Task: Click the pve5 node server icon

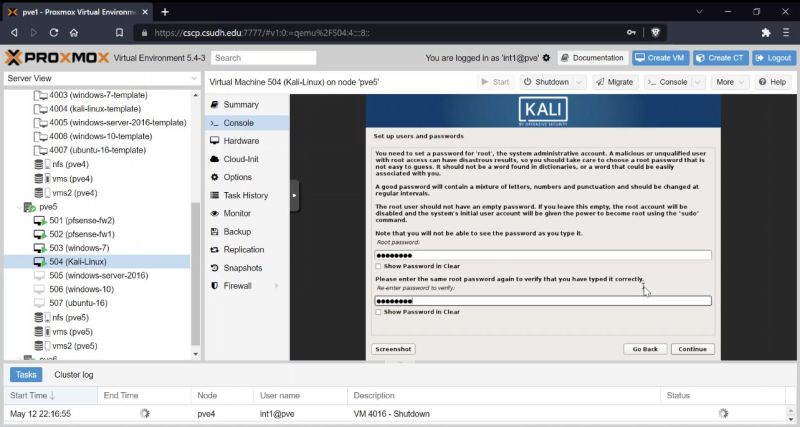Action: coord(30,207)
